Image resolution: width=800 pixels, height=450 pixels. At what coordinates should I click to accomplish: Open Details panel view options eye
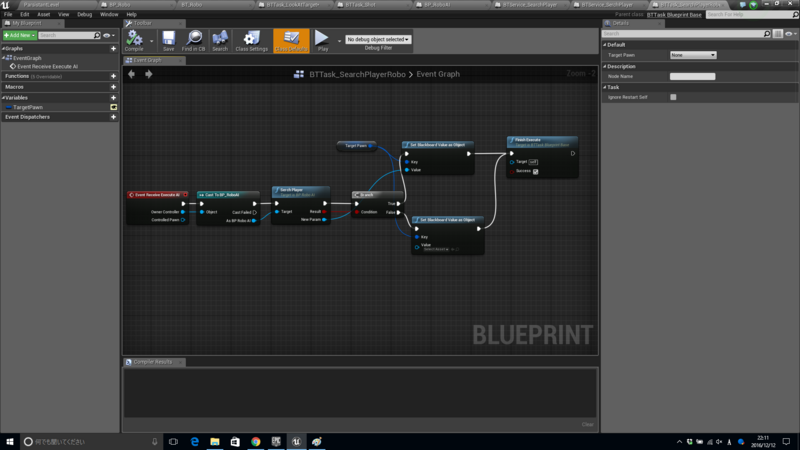pos(790,34)
